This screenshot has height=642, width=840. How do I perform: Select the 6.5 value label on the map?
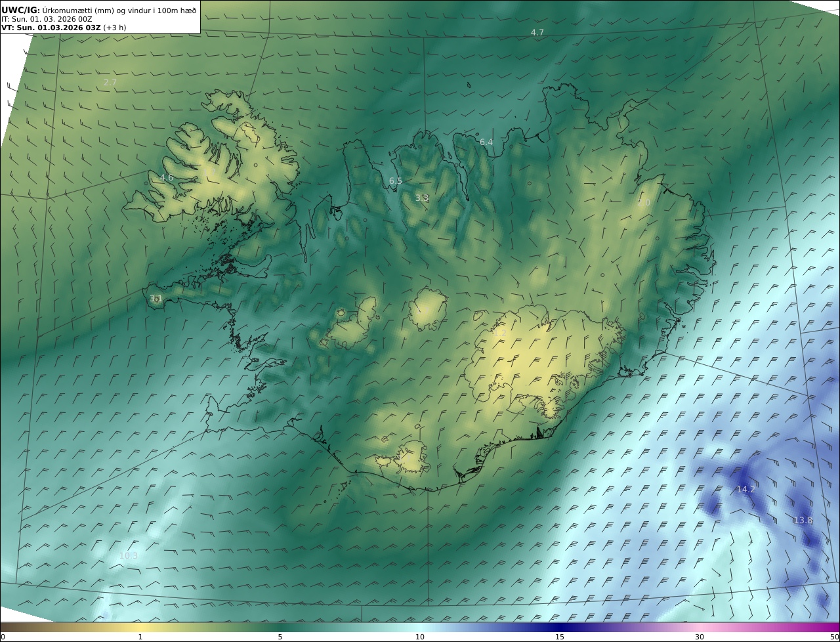[396, 181]
